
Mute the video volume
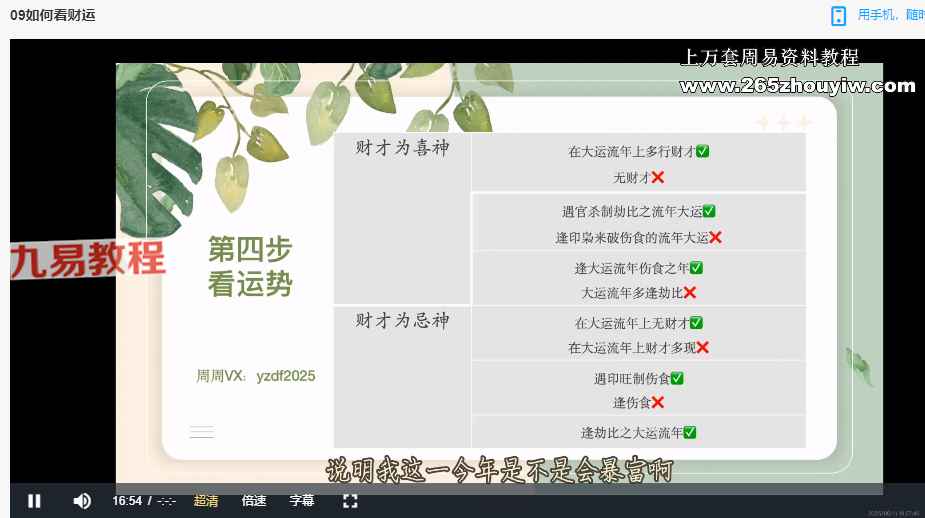(x=82, y=501)
